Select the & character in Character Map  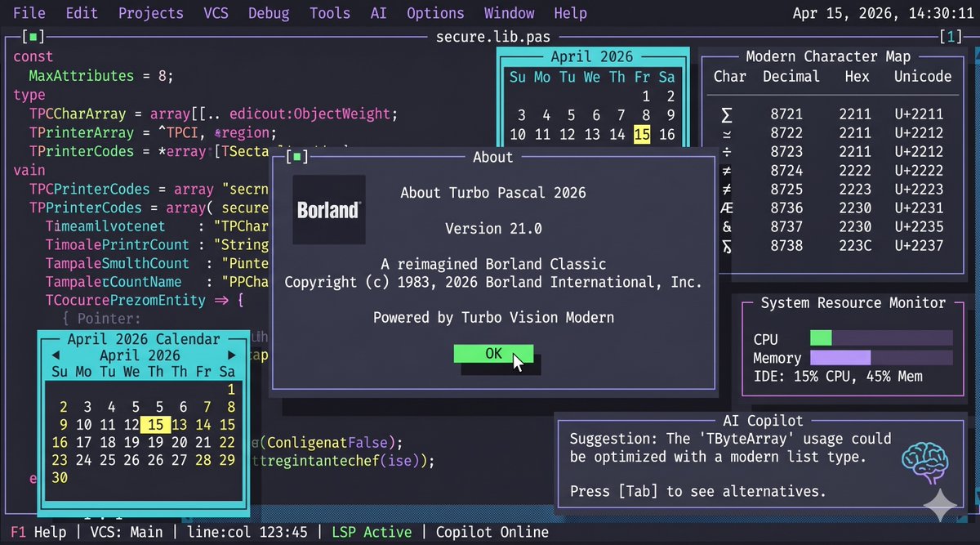[x=727, y=227]
